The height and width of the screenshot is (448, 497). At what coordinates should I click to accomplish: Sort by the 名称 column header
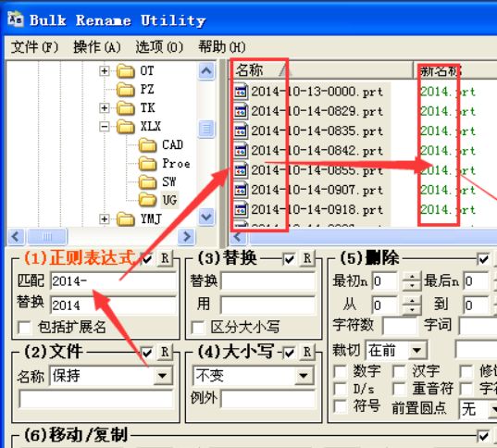click(321, 70)
